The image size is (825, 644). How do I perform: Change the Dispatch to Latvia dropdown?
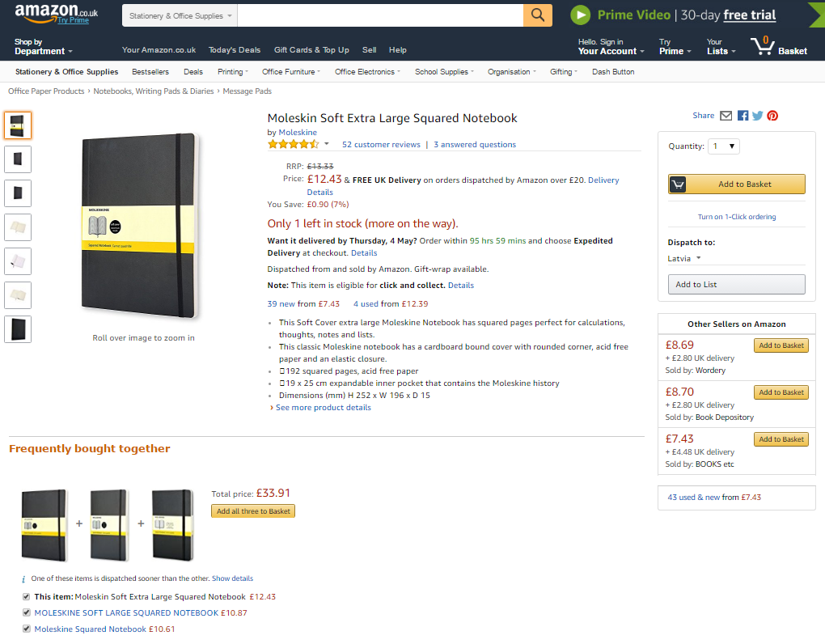[x=684, y=258]
